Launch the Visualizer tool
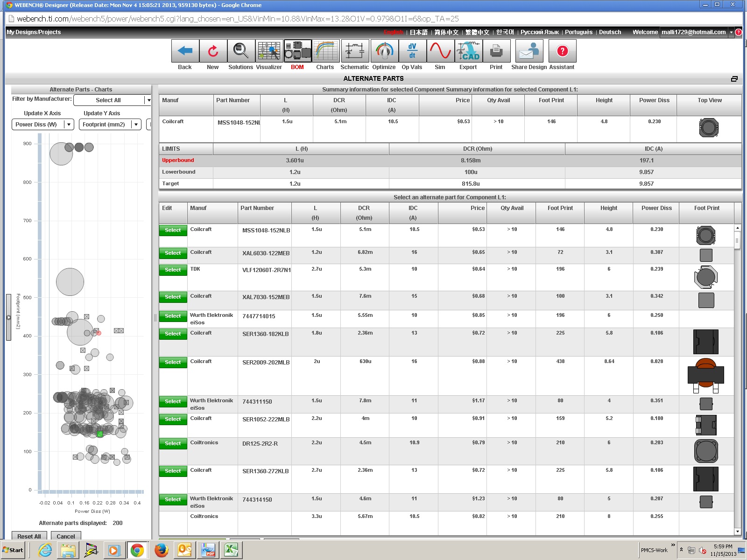The width and height of the screenshot is (747, 560). 269,51
